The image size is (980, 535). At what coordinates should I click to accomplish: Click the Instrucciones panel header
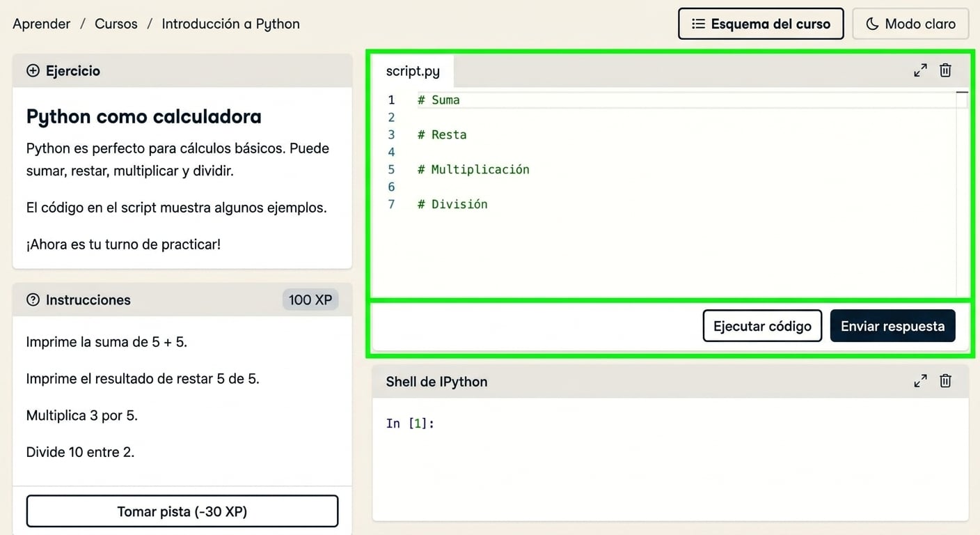[x=182, y=300]
